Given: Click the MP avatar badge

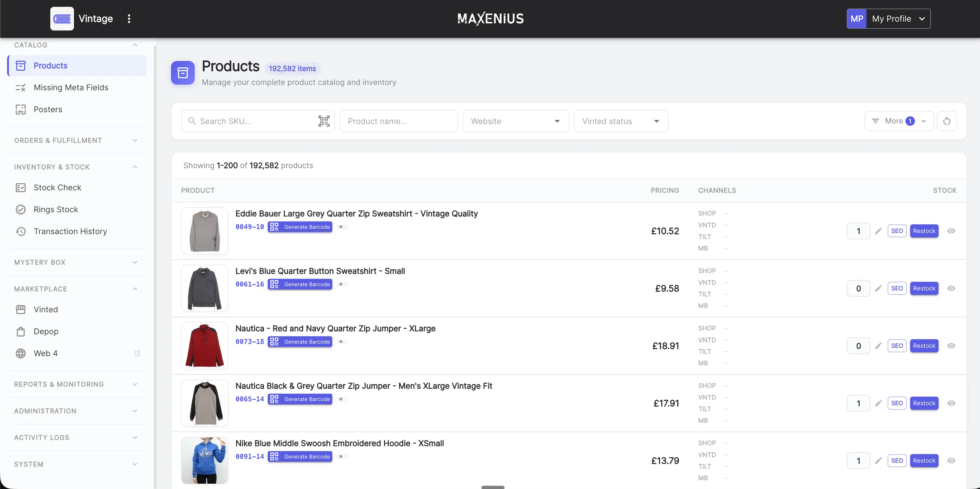Looking at the screenshot, I should click(x=857, y=19).
